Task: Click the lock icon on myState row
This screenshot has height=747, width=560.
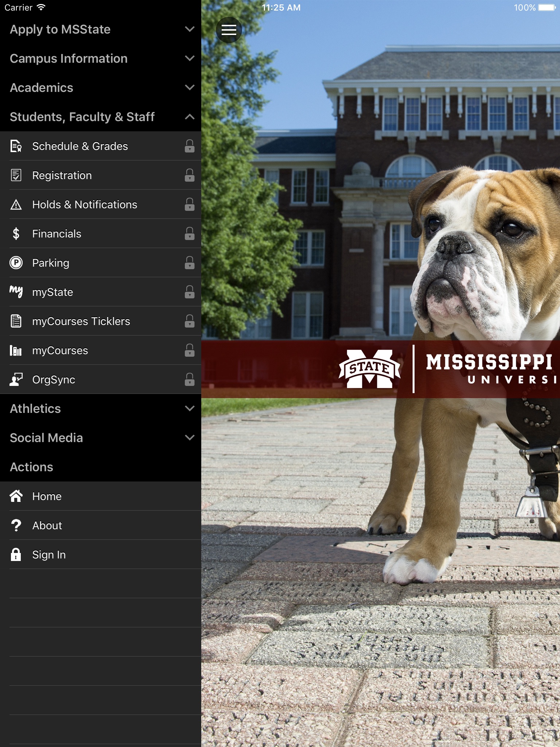Action: (190, 292)
